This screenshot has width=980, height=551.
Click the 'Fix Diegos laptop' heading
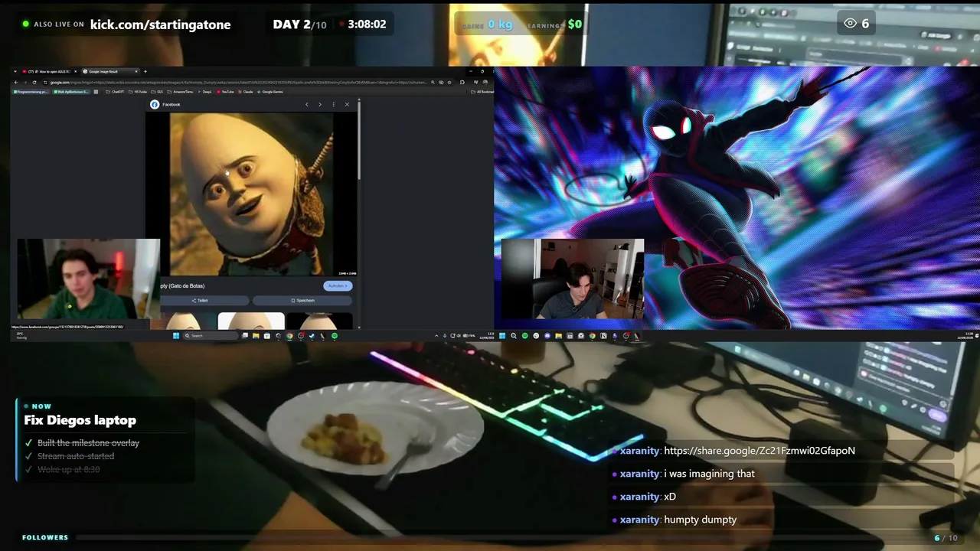click(x=80, y=420)
